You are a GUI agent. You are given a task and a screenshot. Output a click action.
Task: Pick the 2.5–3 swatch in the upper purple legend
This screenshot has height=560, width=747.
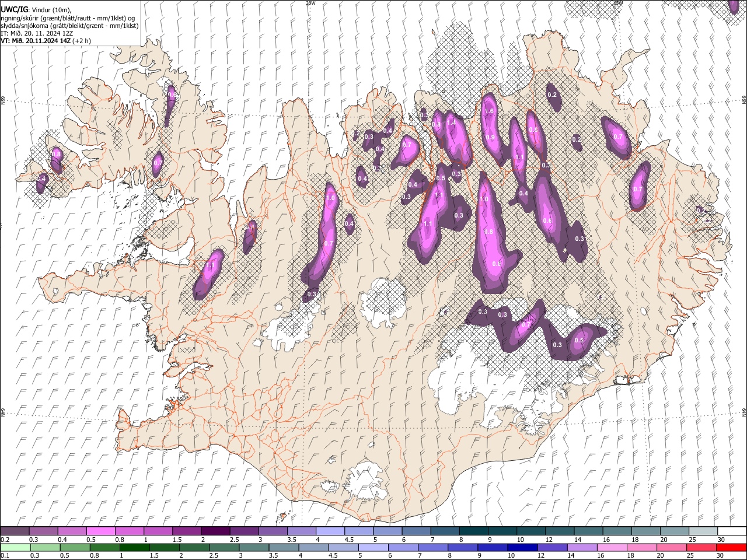[244, 531]
